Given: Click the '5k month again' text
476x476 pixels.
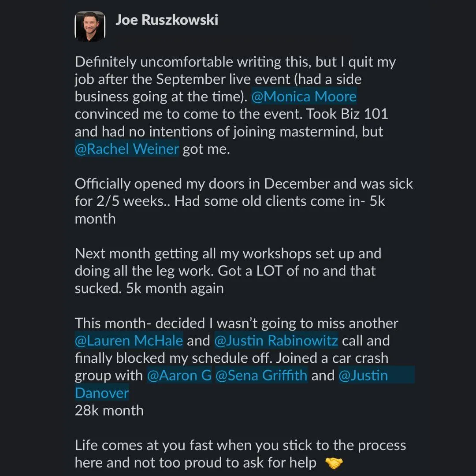Looking at the screenshot, I should pos(175,289).
